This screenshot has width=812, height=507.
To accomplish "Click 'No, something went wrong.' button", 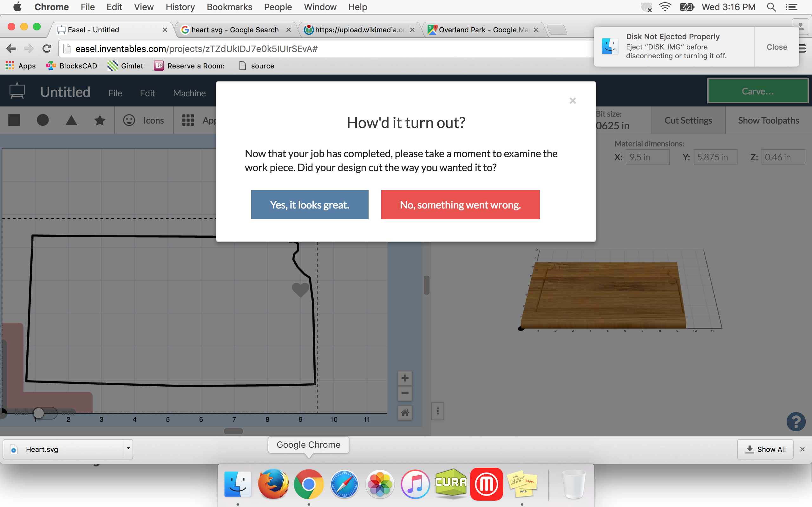I will pos(461,204).
